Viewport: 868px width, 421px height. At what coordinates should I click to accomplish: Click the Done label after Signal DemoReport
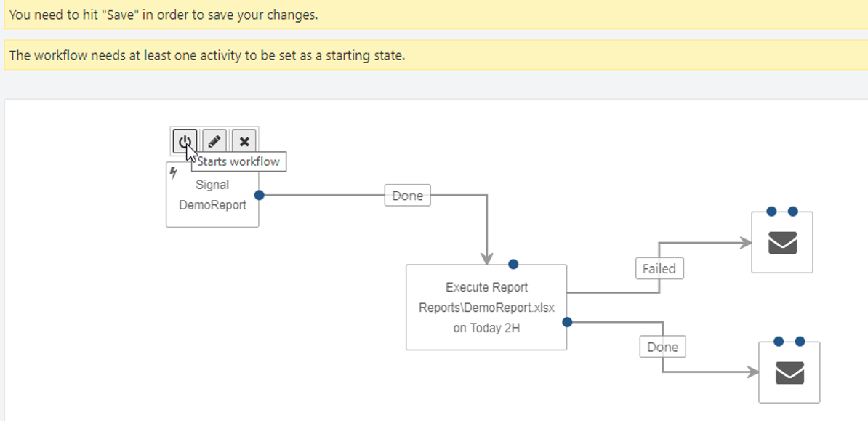coord(407,196)
